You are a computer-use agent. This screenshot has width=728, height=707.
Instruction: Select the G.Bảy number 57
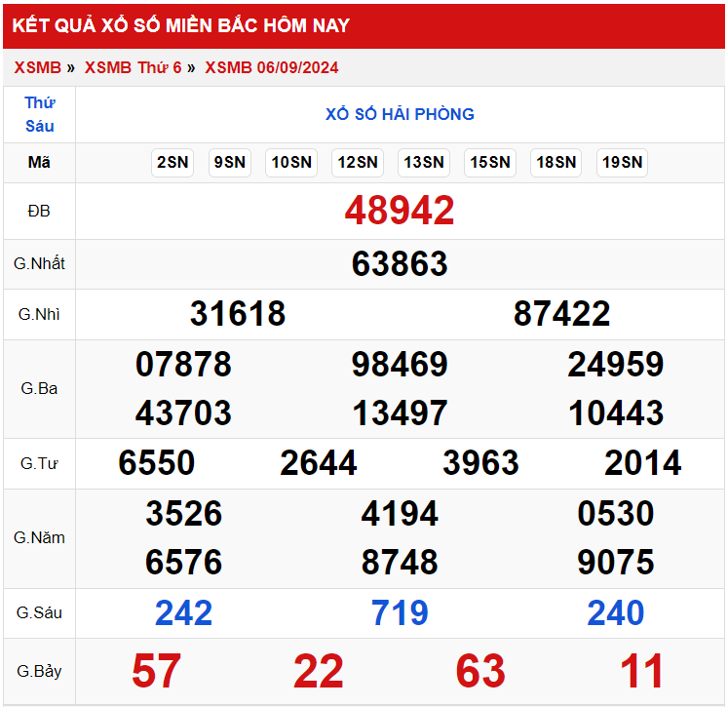click(x=157, y=671)
